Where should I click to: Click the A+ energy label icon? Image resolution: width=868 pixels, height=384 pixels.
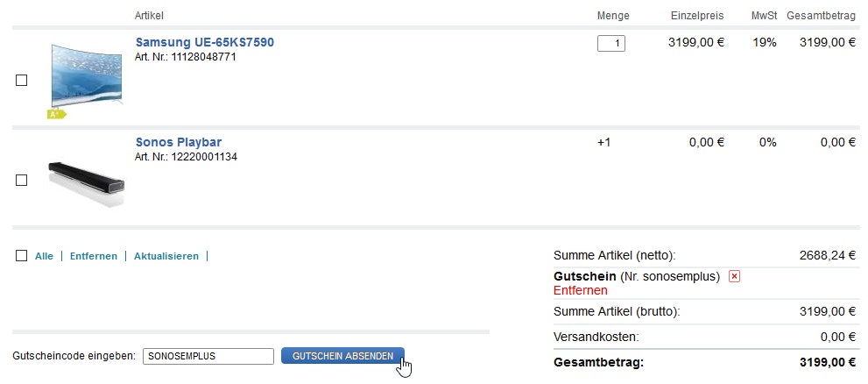click(56, 113)
